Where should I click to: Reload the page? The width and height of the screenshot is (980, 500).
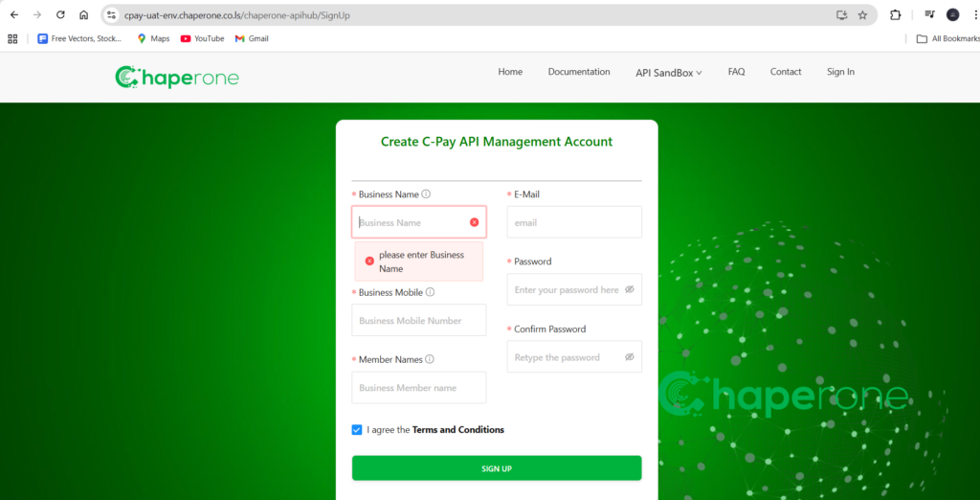click(x=60, y=15)
